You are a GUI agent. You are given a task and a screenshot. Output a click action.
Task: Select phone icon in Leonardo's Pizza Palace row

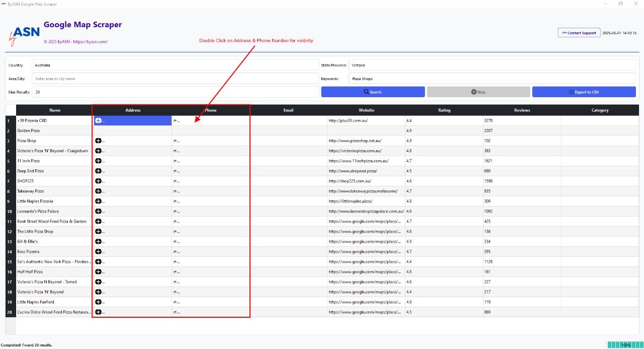tap(175, 212)
